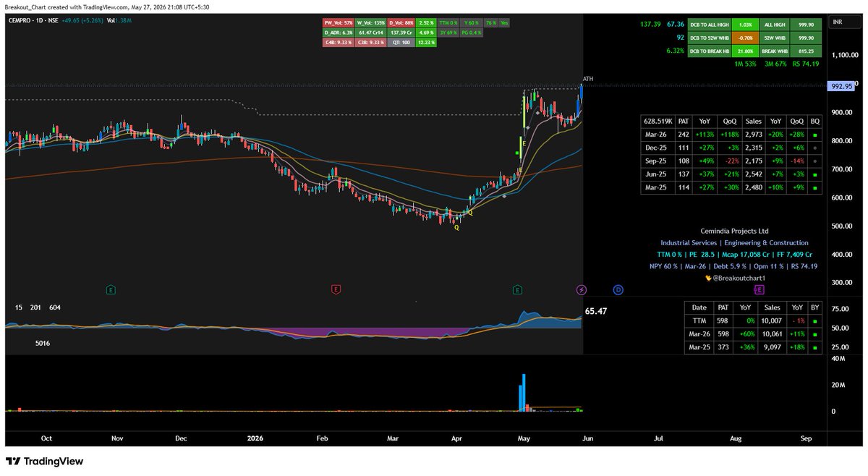The height and width of the screenshot is (476, 868).
Task: Click the red earnings E marker near February
Action: (x=336, y=290)
